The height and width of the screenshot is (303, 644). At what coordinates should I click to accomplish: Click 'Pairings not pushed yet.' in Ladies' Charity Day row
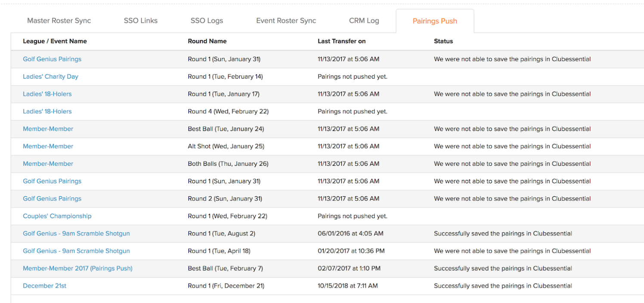pos(353,77)
